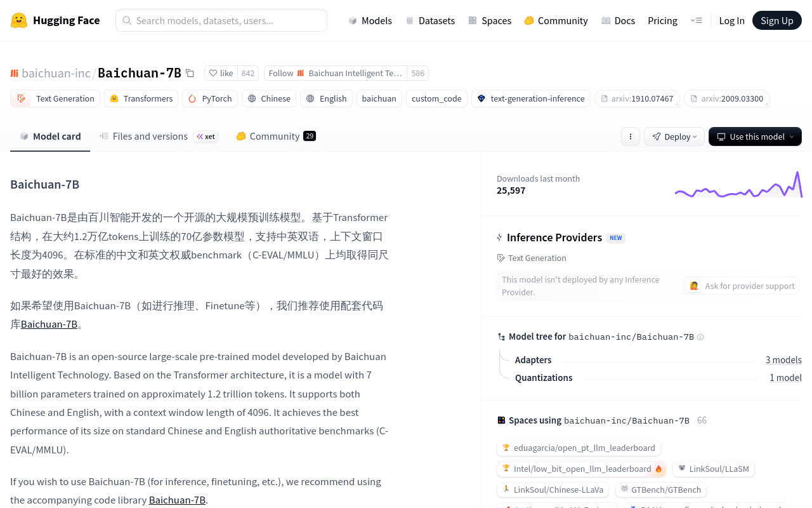The width and height of the screenshot is (812, 508).
Task: Click the Inference Providers lightning icon
Action: pyautogui.click(x=500, y=237)
